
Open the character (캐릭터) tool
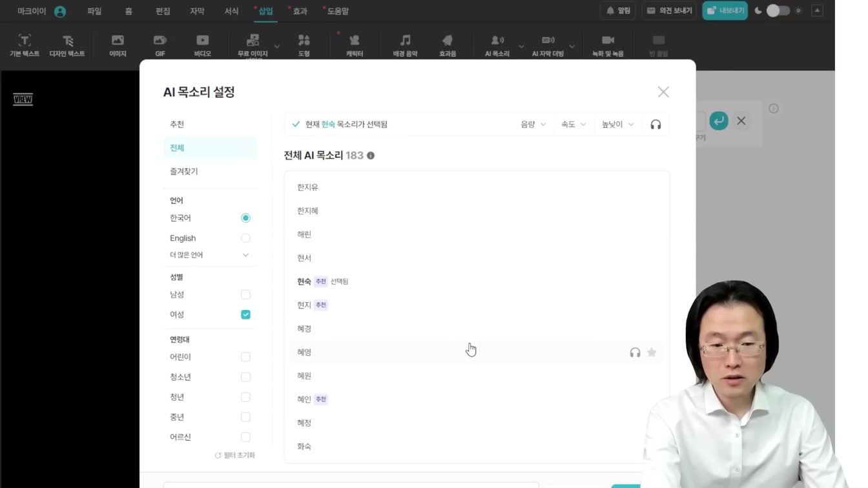(x=355, y=45)
